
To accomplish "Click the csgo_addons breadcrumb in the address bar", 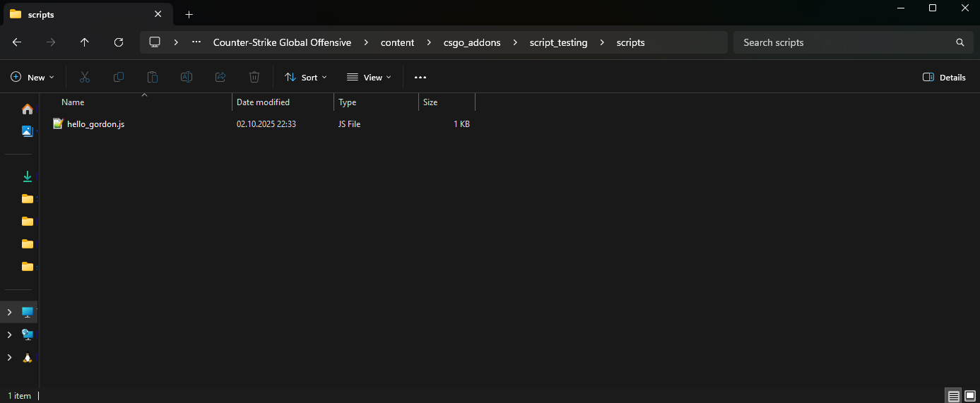I will (473, 42).
